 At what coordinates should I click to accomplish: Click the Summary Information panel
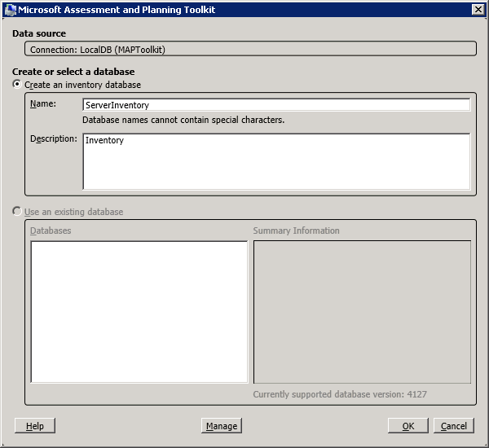pos(362,311)
